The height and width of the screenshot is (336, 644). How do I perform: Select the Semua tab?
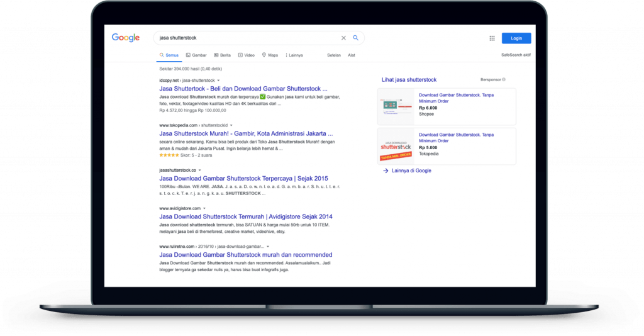[x=169, y=55]
